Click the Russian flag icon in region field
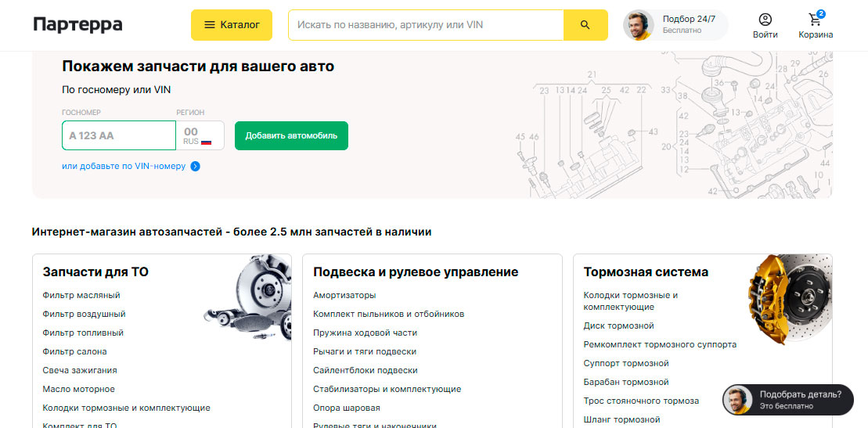 pyautogui.click(x=206, y=142)
